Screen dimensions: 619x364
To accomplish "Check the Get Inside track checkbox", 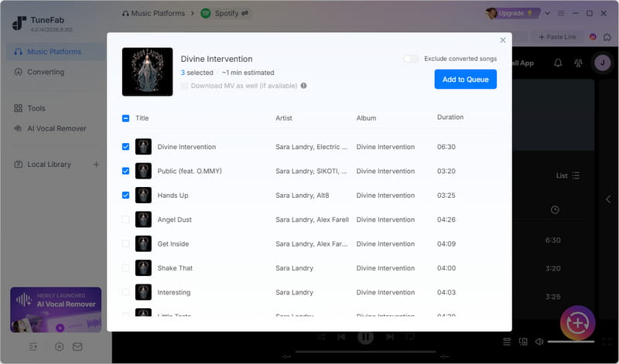I will (x=125, y=243).
